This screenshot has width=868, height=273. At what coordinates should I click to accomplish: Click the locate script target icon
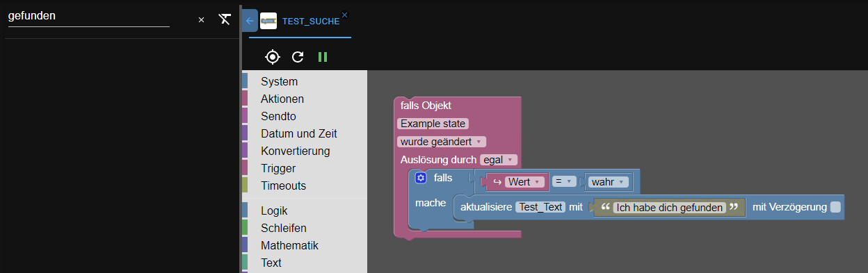273,57
